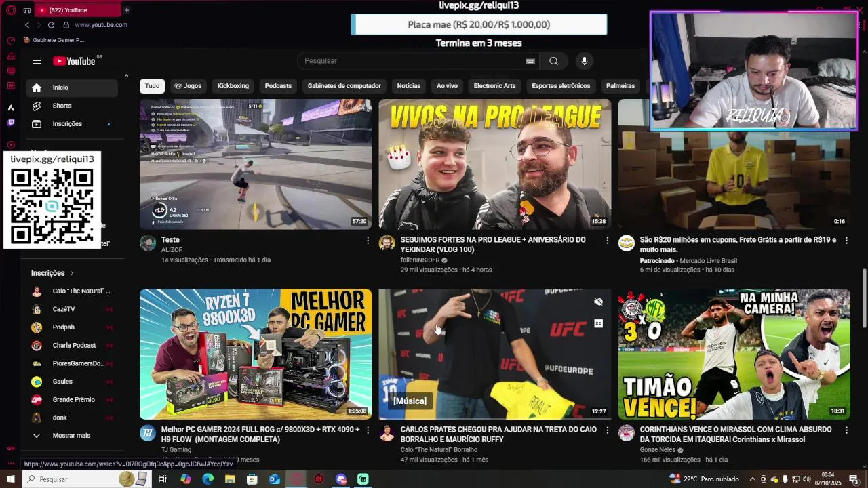Viewport: 868px width, 488px height.
Task: Open the Gaules subscription
Action: (71, 382)
